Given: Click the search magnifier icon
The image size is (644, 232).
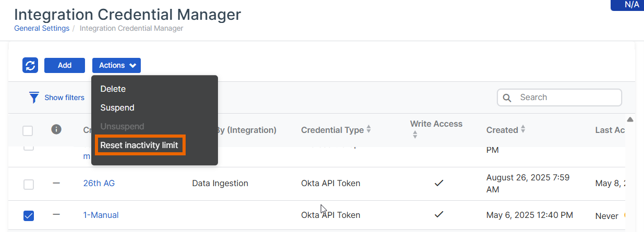Looking at the screenshot, I should coord(506,97).
